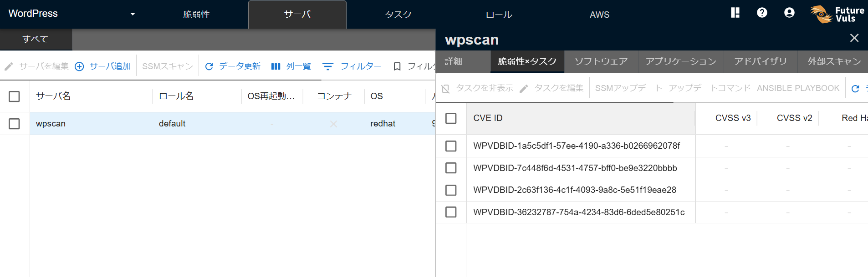Open the フィルター filter icon

pyautogui.click(x=328, y=66)
